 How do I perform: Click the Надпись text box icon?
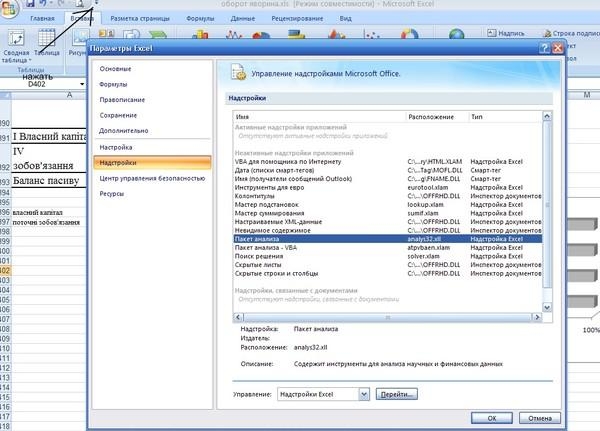[492, 33]
